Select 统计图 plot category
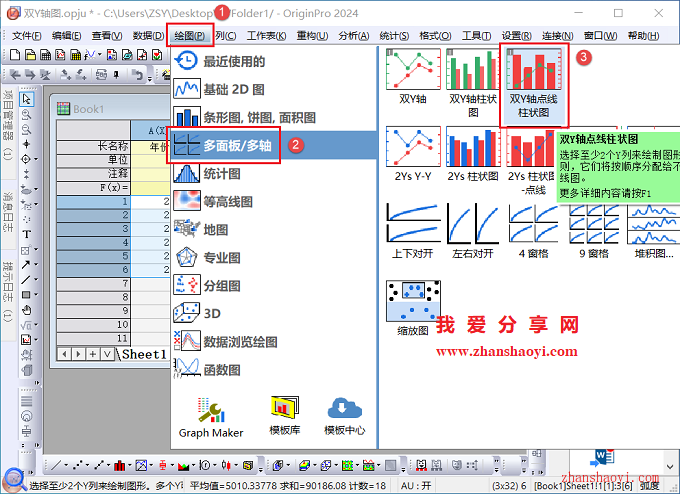Screen dimensions: 680x494 pyautogui.click(x=274, y=173)
